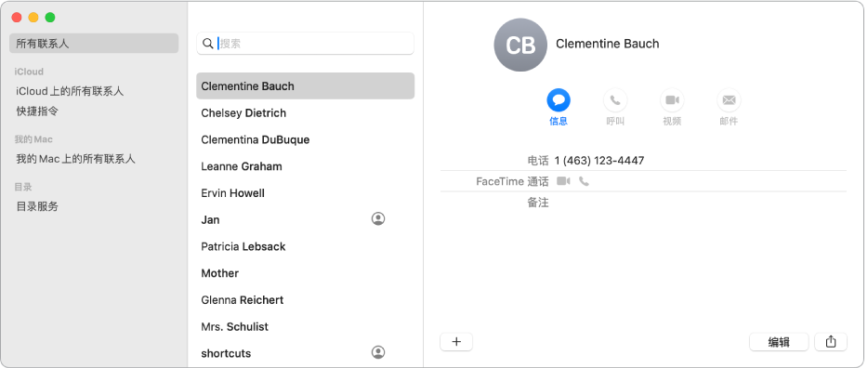
Task: Click the card icon beside shortcuts
Action: [378, 352]
